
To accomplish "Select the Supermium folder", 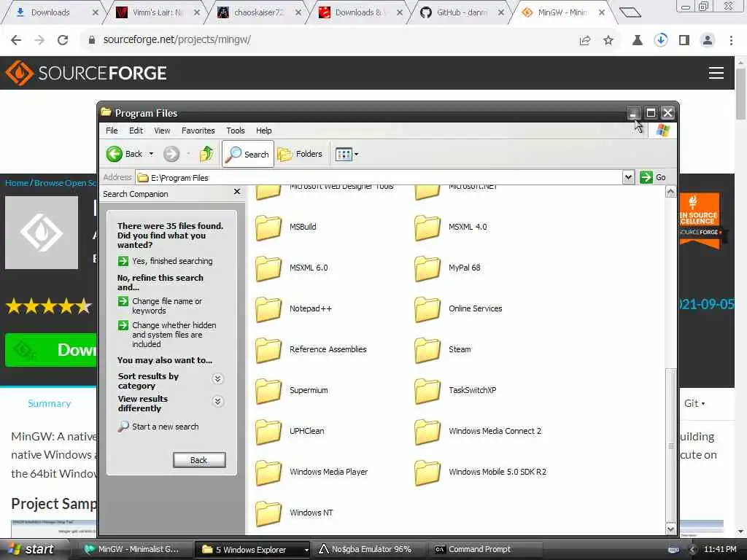I will tap(292, 391).
